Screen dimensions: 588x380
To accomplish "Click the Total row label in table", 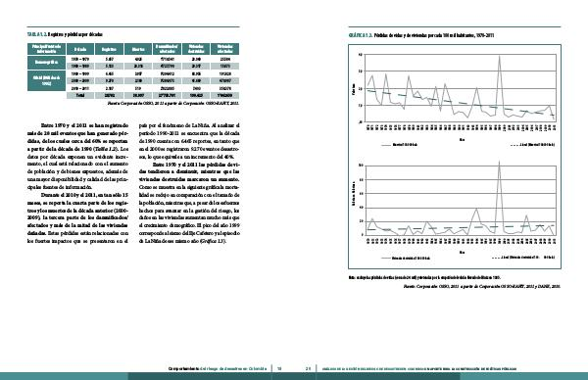I will point(80,96).
